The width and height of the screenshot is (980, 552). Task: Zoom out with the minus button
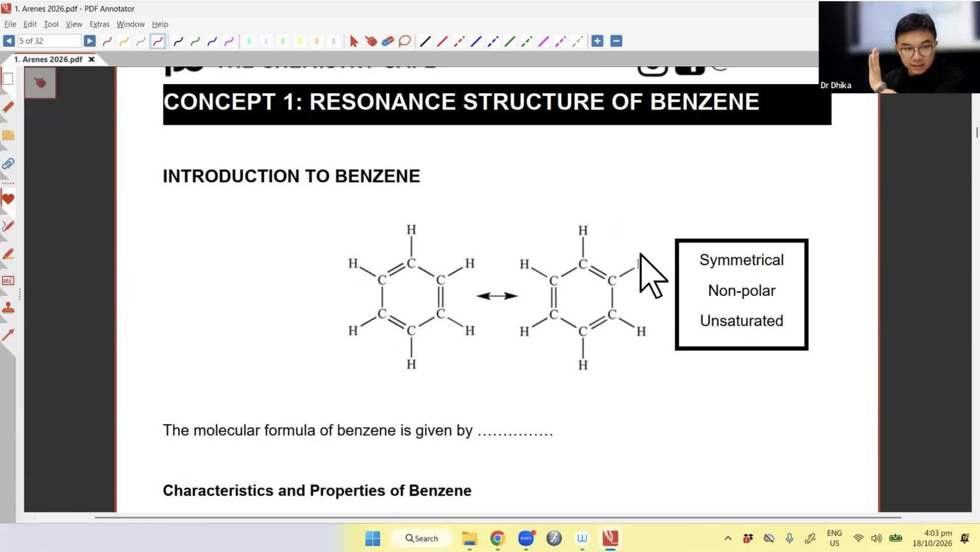tap(616, 41)
